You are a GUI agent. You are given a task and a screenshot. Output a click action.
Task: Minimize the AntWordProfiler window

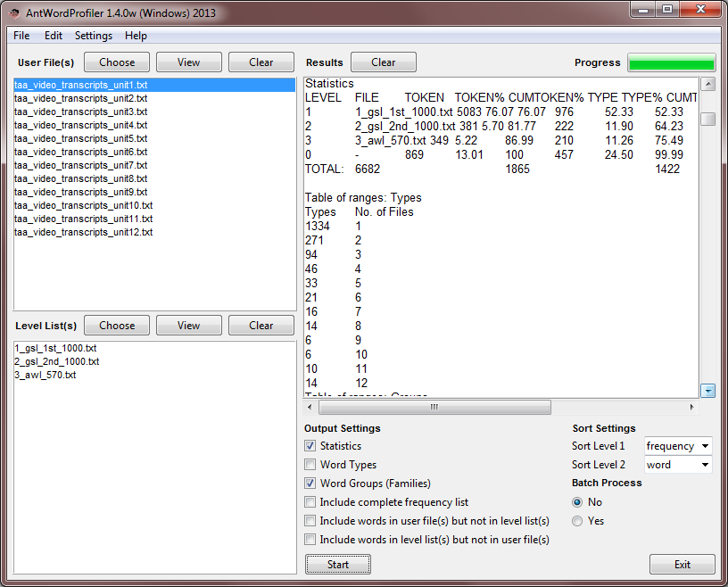pos(643,10)
